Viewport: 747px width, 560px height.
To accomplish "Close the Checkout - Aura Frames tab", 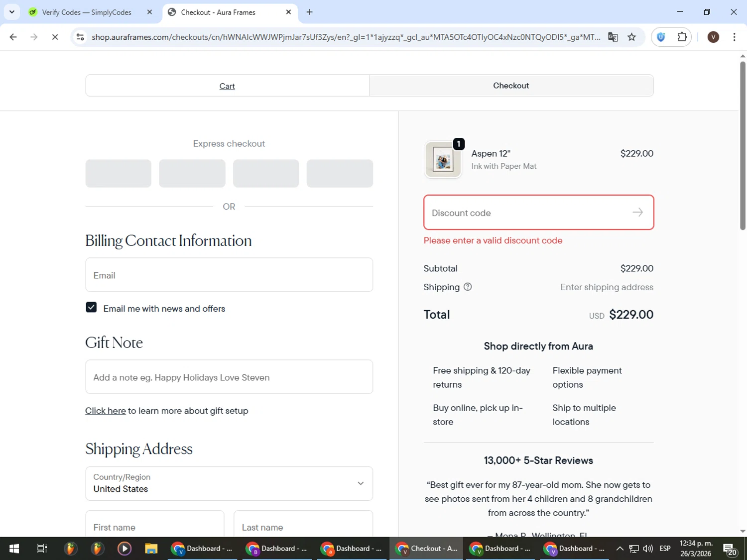I will (288, 12).
